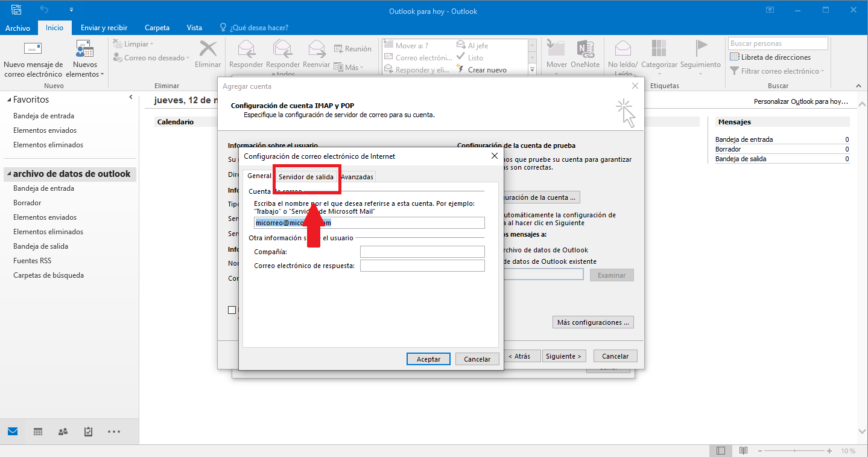Collapse the archivo de datos de outlook folder
Image resolution: width=868 pixels, height=457 pixels.
tap(8, 174)
